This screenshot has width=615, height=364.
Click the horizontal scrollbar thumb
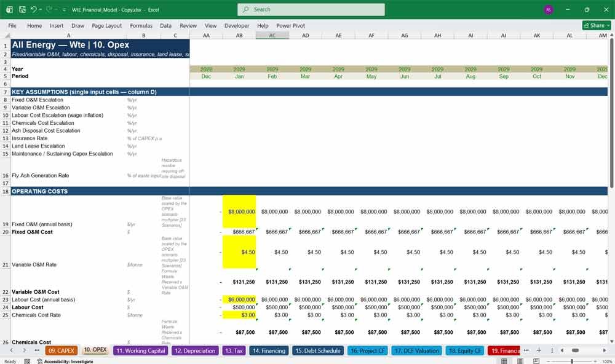pos(576,350)
